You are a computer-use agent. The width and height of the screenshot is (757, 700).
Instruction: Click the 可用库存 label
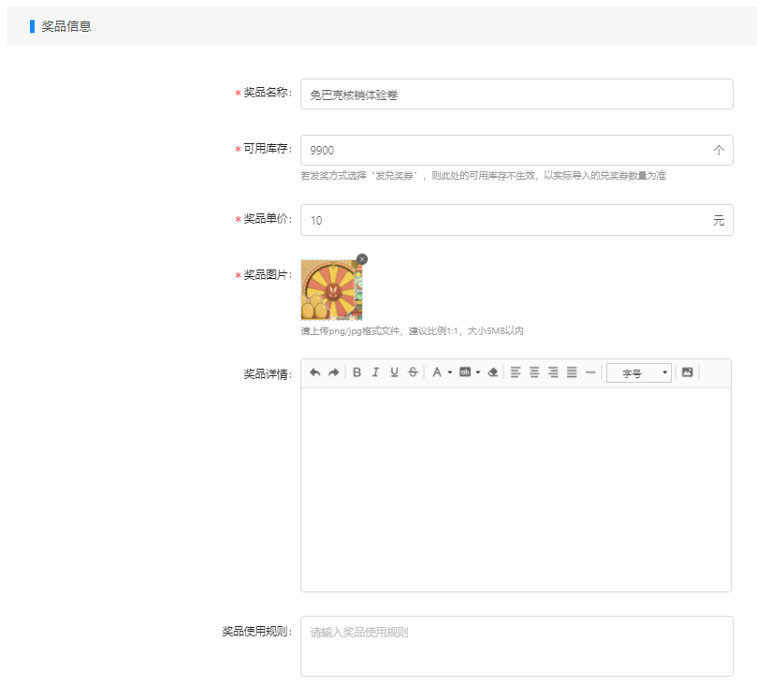pyautogui.click(x=266, y=149)
